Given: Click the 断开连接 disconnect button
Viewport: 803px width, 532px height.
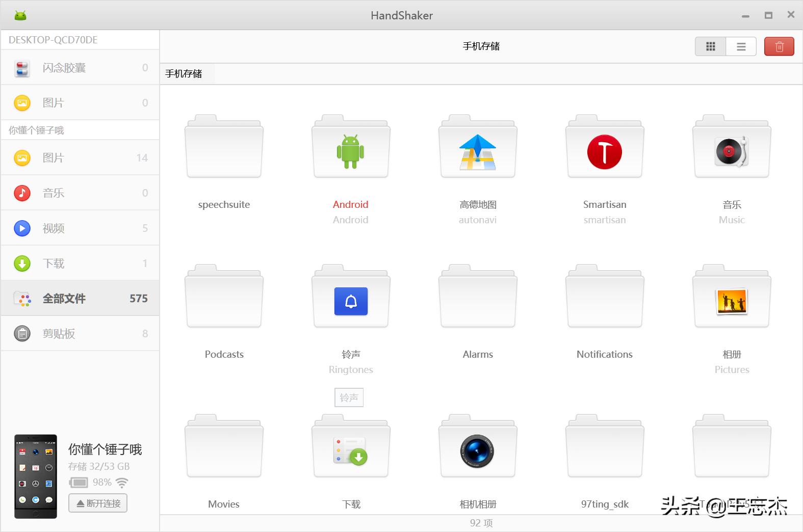Looking at the screenshot, I should [x=98, y=503].
